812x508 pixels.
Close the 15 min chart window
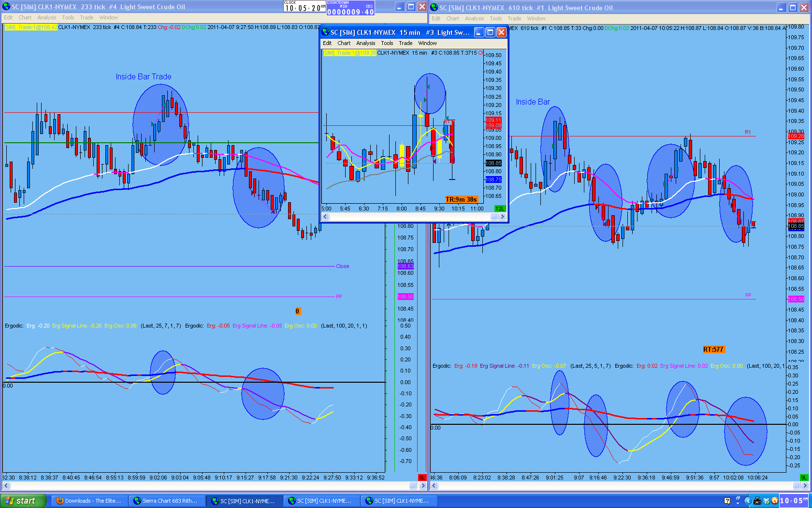tap(501, 32)
